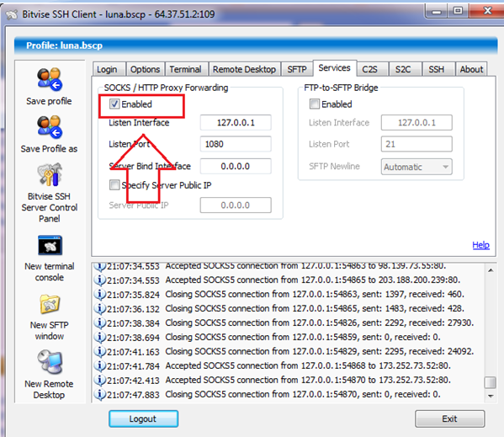Open the SFTP Newline dropdown
Screen dimensions: 504x437
click(x=416, y=167)
